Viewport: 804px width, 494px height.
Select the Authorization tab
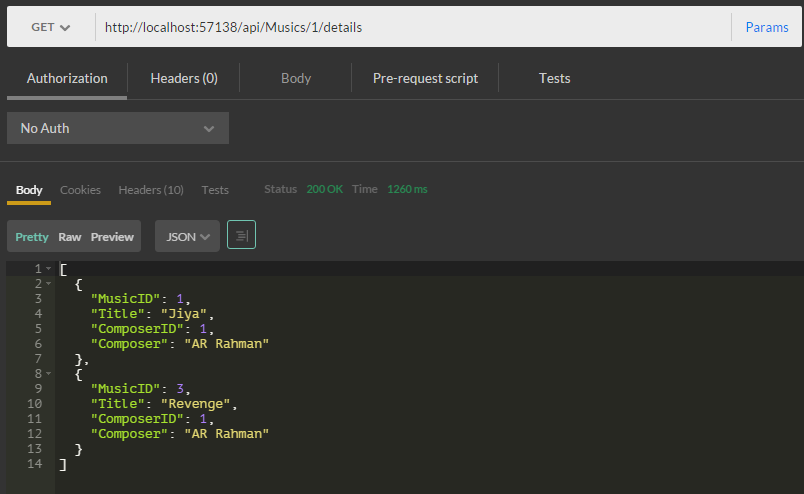pos(67,78)
